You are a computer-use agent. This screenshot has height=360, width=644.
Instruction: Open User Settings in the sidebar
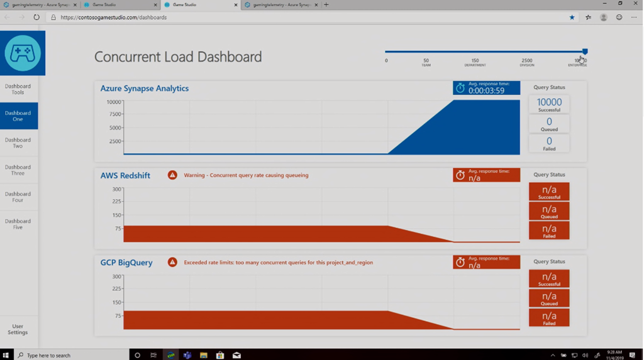[18, 329]
